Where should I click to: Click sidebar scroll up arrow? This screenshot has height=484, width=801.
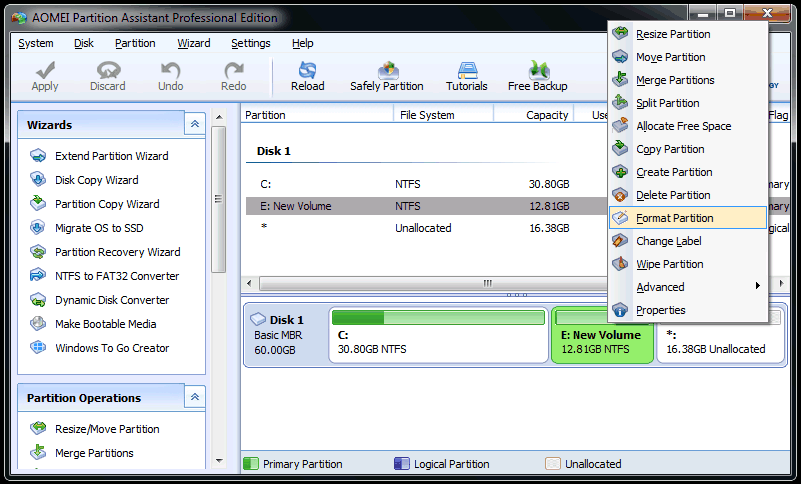(219, 117)
